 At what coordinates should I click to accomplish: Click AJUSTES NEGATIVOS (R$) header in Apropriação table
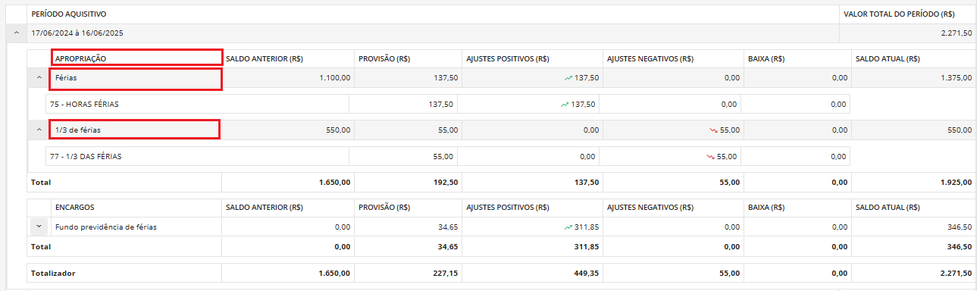pyautogui.click(x=650, y=58)
